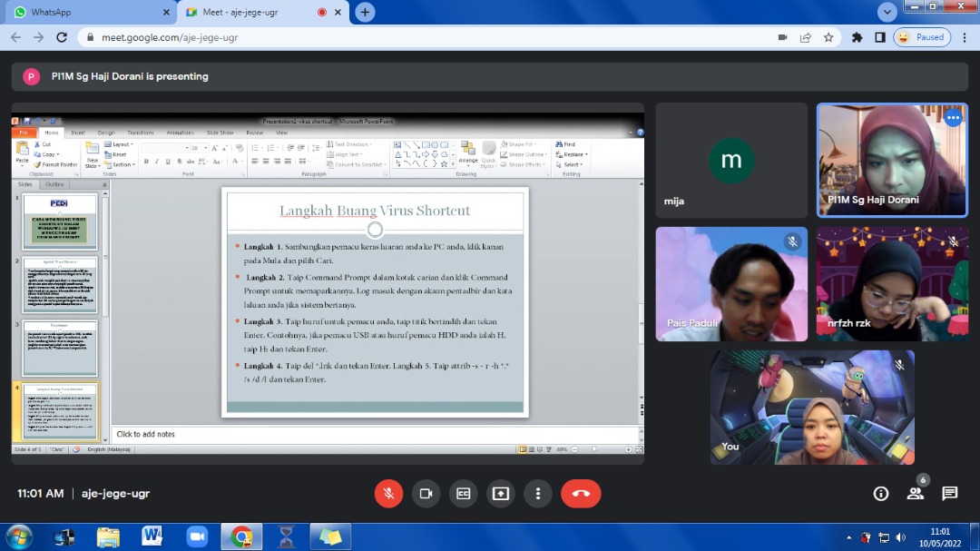This screenshot has width=980, height=551.
Task: Toggle the camera button
Action: pyautogui.click(x=426, y=494)
